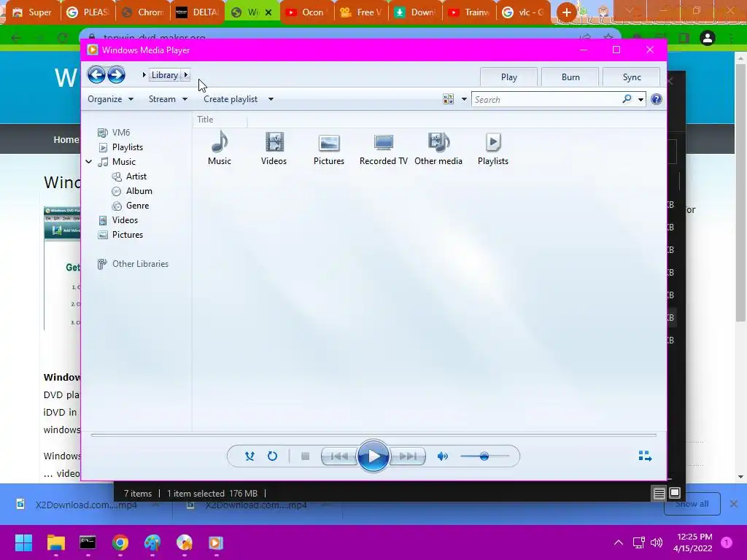Expand the arrow before Library breadcrumb
Image resolution: width=747 pixels, height=560 pixels.
pos(144,75)
